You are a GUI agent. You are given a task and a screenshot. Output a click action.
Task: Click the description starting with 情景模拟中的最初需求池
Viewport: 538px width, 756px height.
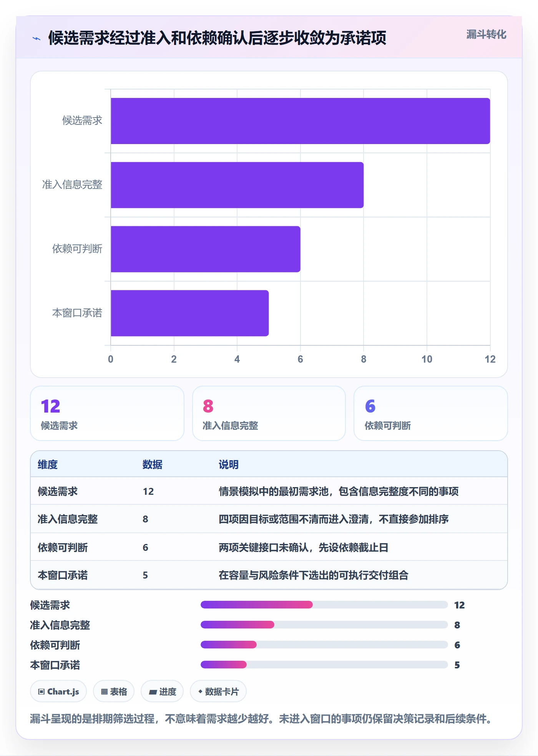(x=339, y=491)
